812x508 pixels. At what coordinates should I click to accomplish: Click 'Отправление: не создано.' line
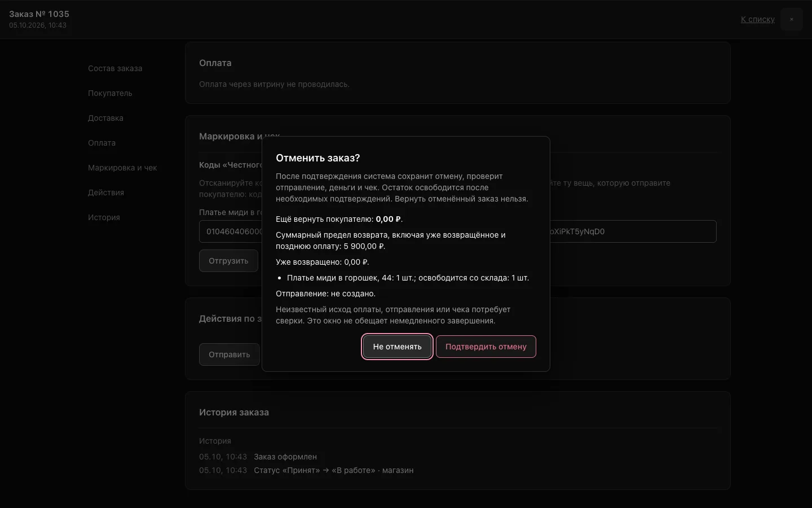pos(325,294)
